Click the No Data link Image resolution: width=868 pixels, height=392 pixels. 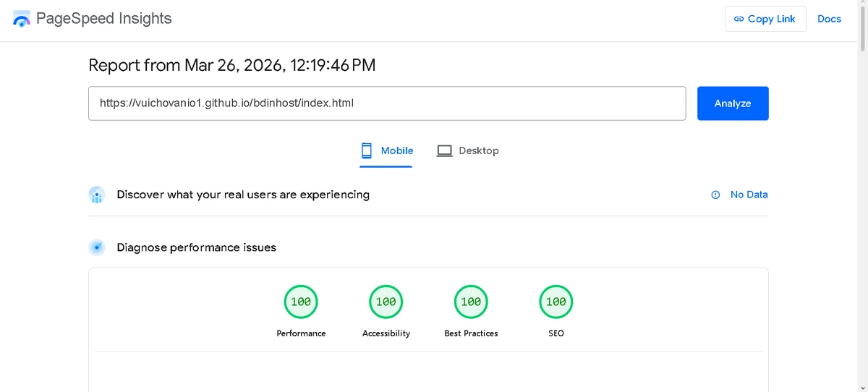(749, 195)
